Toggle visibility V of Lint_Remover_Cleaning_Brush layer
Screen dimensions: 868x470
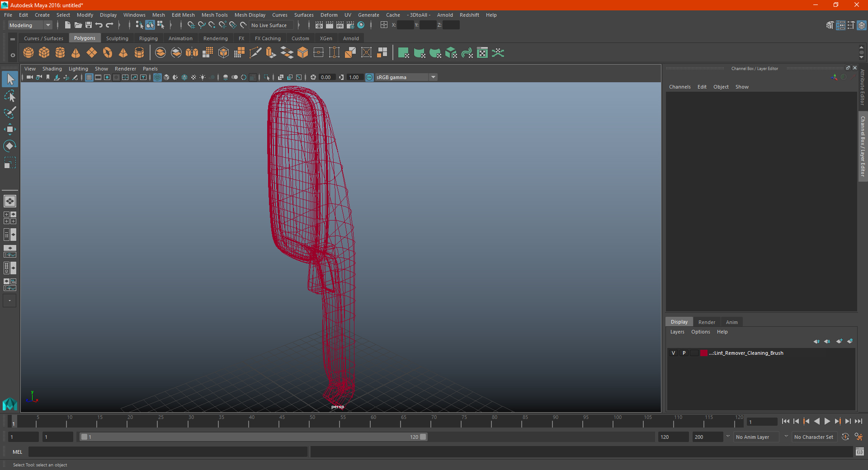[x=673, y=353]
